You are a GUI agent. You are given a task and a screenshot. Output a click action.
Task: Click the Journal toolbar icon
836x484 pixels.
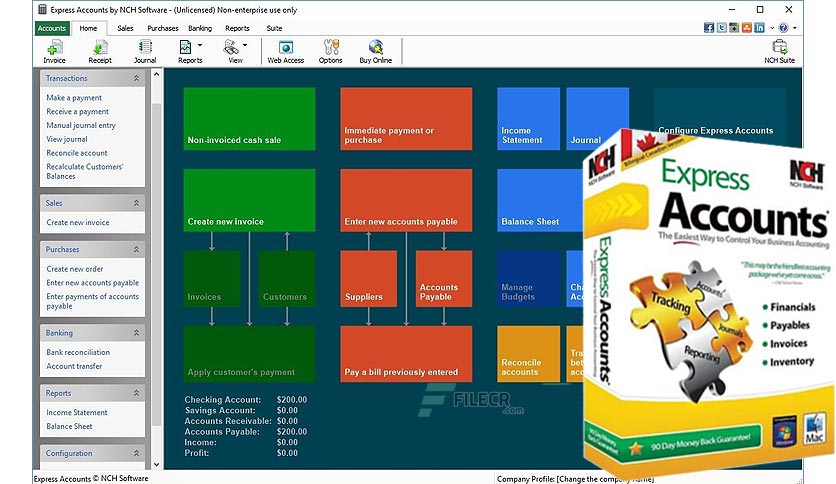(x=145, y=52)
